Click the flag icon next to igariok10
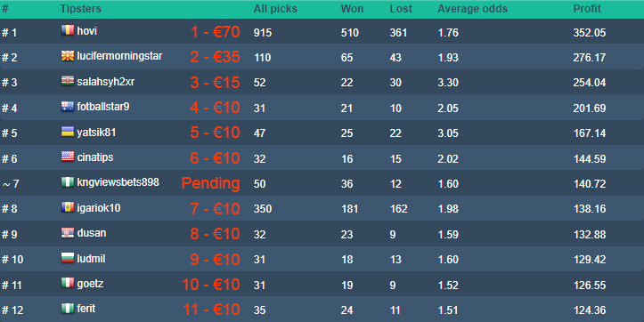The height and width of the screenshot is (322, 644). tap(68, 207)
